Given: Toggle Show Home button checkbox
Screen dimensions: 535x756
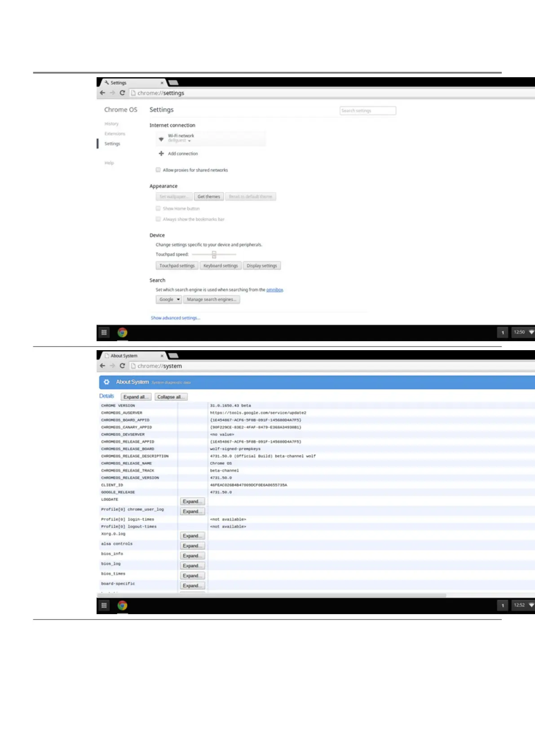Looking at the screenshot, I should point(158,208).
